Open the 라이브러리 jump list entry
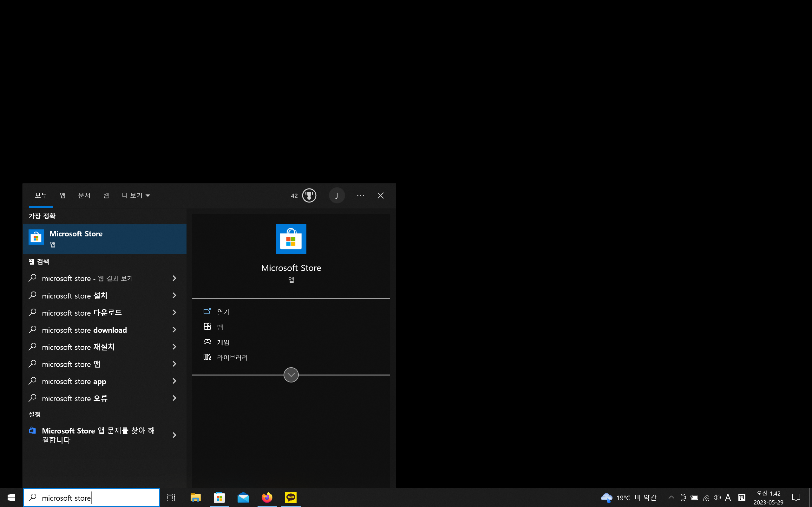This screenshot has width=812, height=507. [x=232, y=357]
